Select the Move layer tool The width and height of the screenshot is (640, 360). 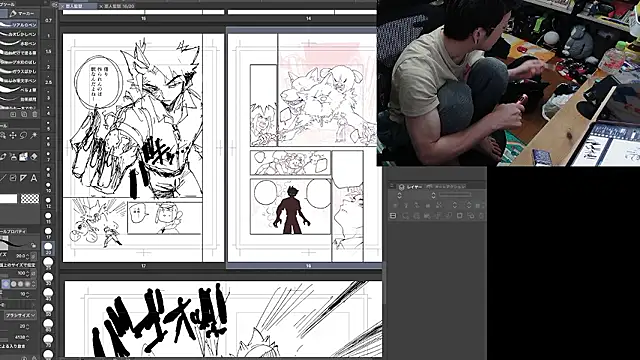point(13,135)
